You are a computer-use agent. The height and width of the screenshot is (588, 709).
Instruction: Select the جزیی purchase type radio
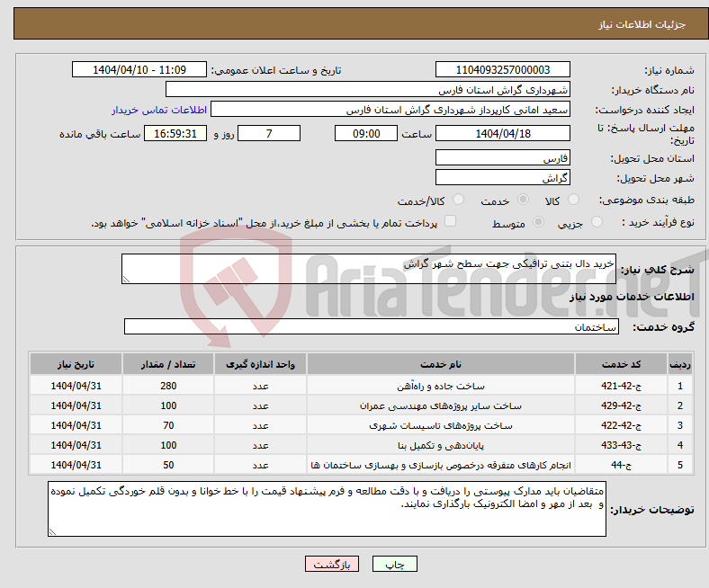(x=597, y=221)
